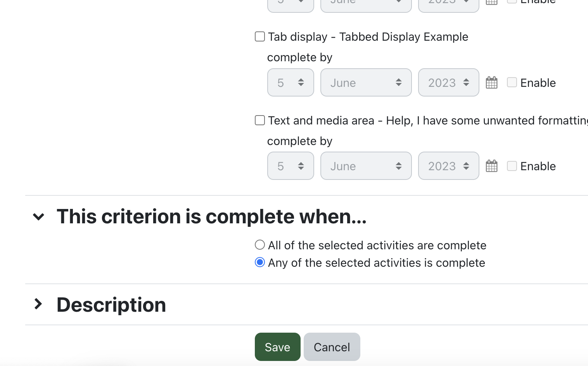The height and width of the screenshot is (366, 588).
Task: Tick the Tab display - Tabbed Display Example checkbox
Action: pos(260,37)
